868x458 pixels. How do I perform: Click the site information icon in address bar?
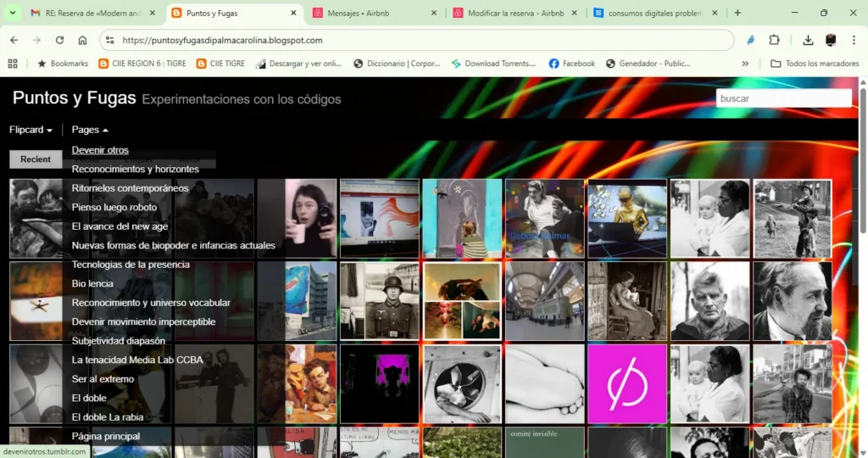tap(108, 40)
